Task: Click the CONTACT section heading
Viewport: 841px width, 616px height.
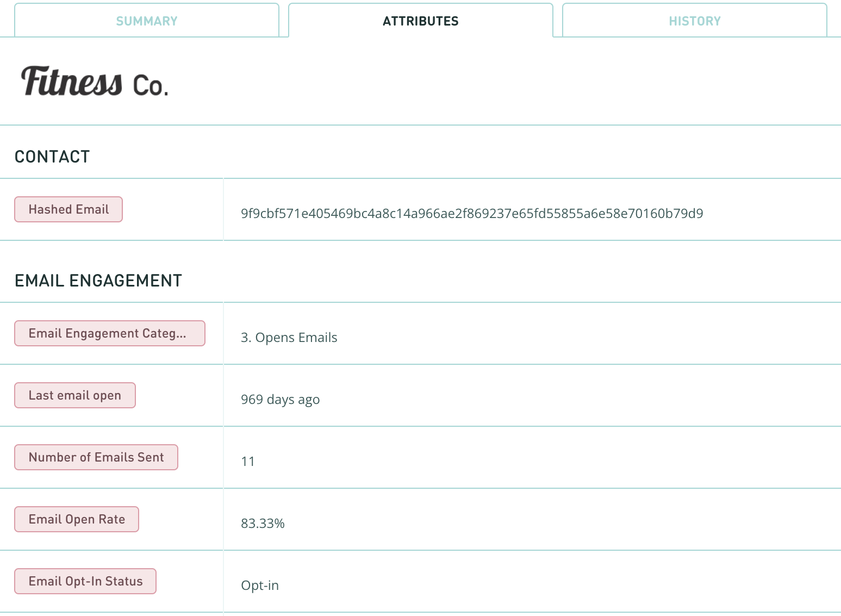Action: 52,157
